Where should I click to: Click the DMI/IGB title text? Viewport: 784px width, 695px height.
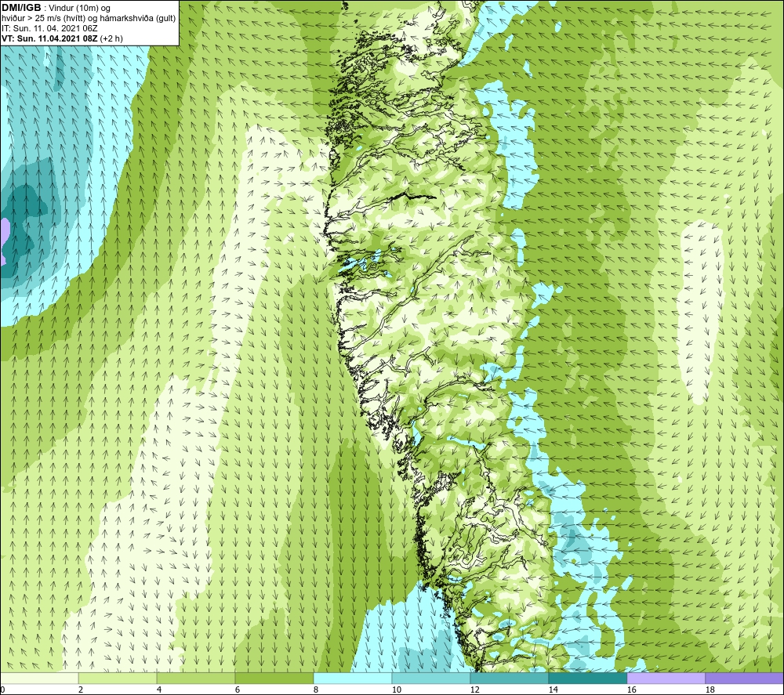[21, 8]
